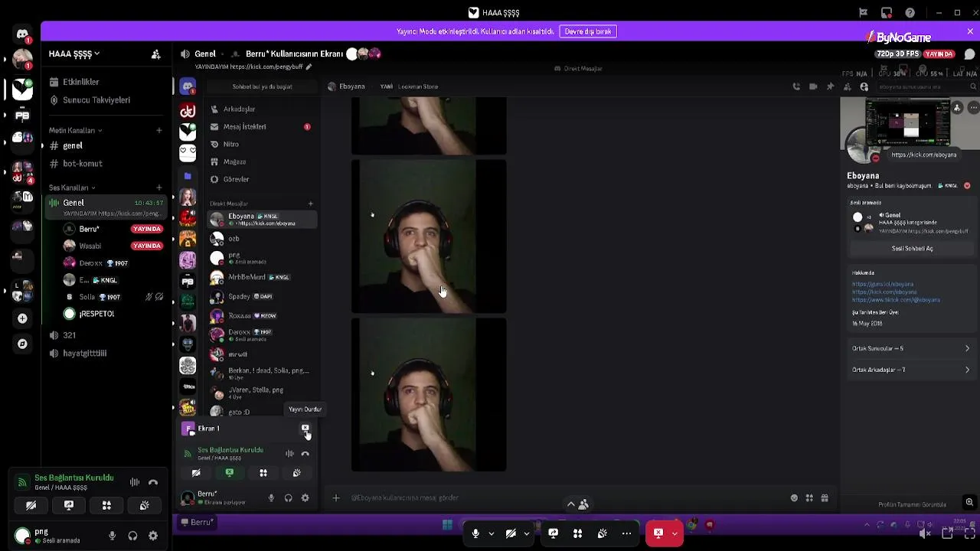Mute png's microphone in user panel
Image resolution: width=980 pixels, height=551 pixels.
(x=113, y=536)
